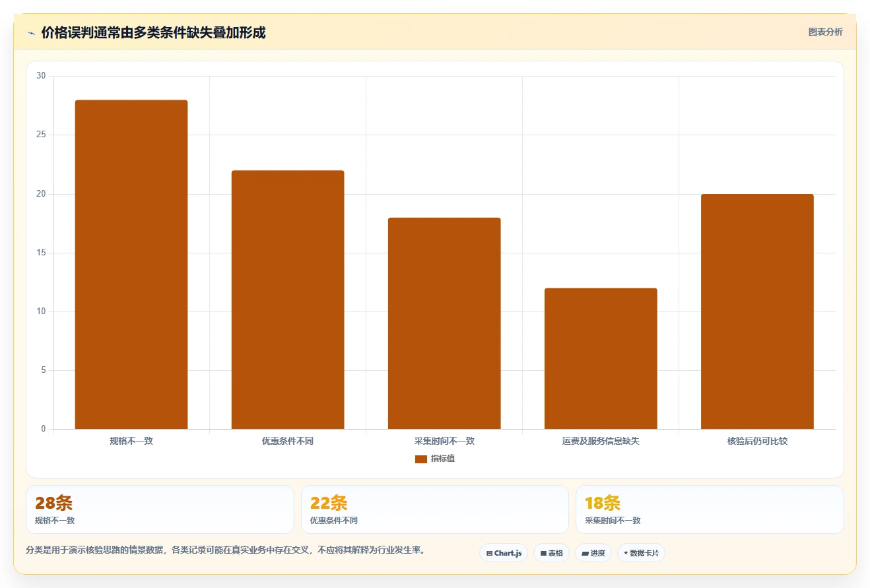Click the 18条 data card value
This screenshot has height=588, width=870.
pos(603,503)
